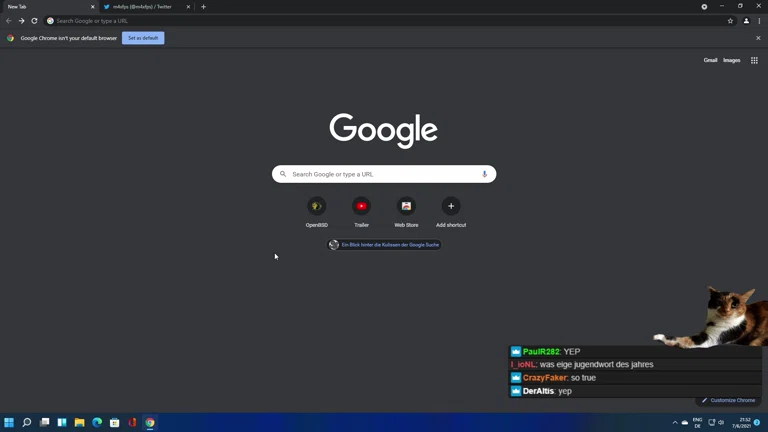Open Microsoft Store from taskbar
The width and height of the screenshot is (768, 432).
click(115, 422)
